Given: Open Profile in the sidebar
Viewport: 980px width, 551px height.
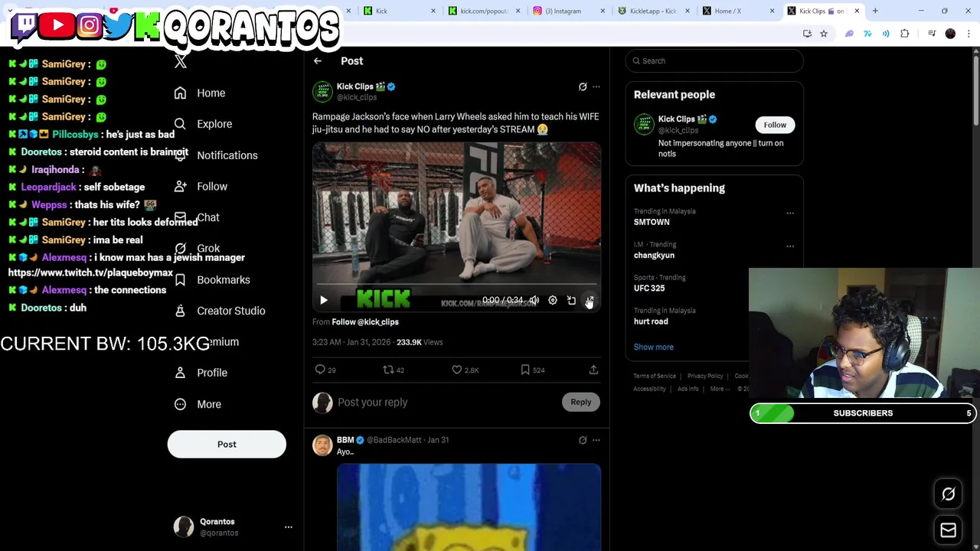Looking at the screenshot, I should click(x=212, y=373).
